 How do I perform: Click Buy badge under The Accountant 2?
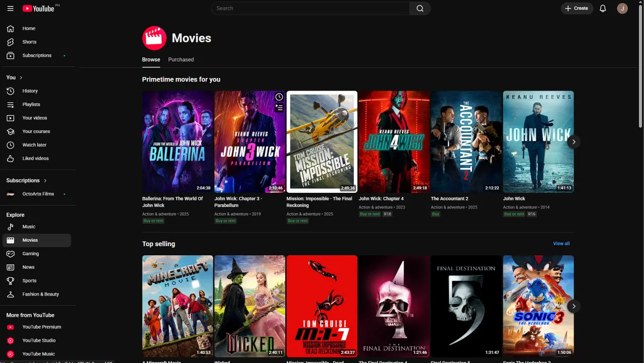436,214
